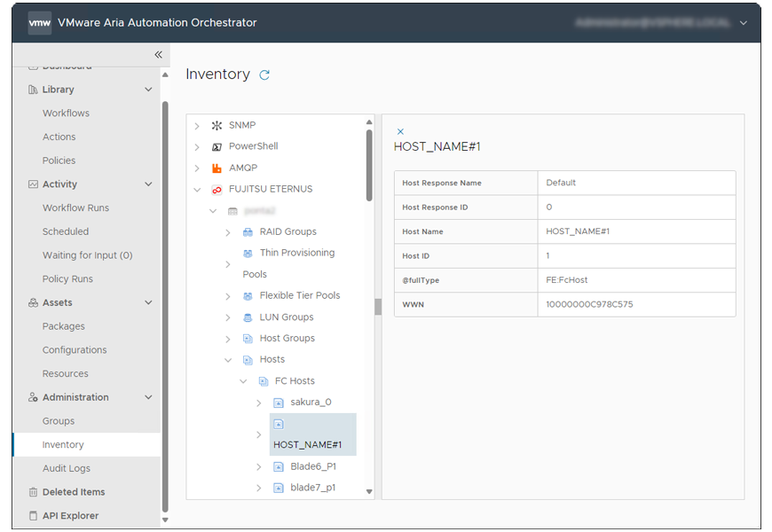
Task: Click the RAID Groups icon
Action: click(x=248, y=232)
